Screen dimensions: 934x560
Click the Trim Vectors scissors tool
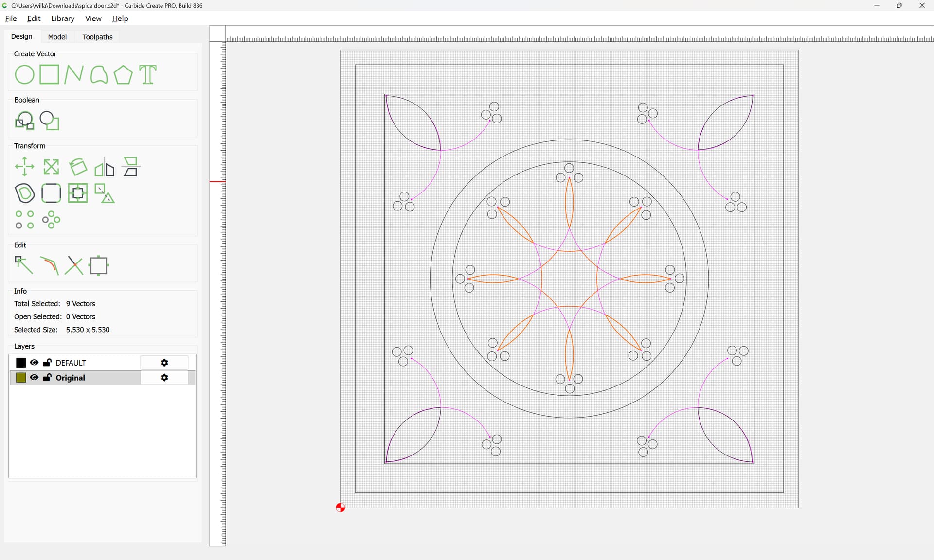point(74,266)
